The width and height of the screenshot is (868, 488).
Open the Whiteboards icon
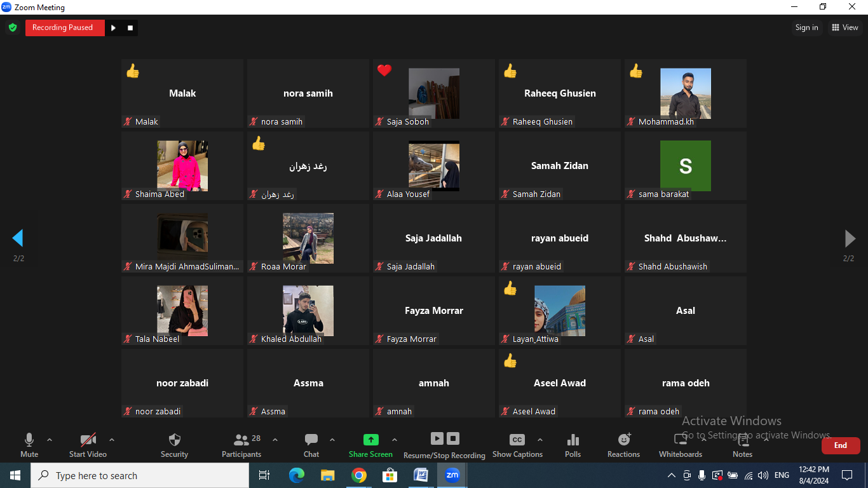[681, 440]
